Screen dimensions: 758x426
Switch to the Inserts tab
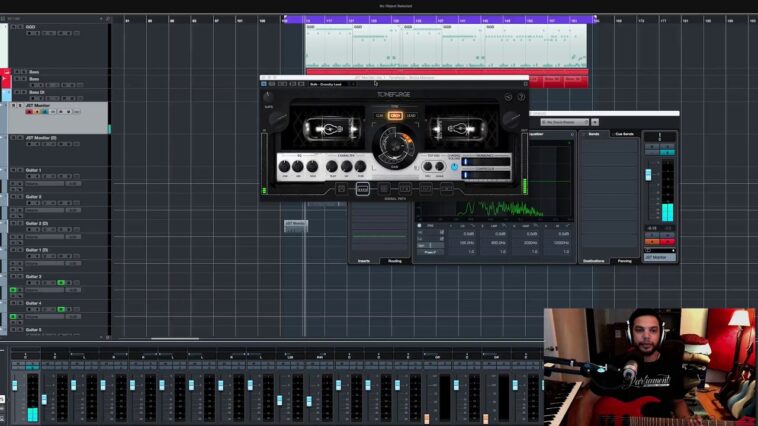pos(364,261)
